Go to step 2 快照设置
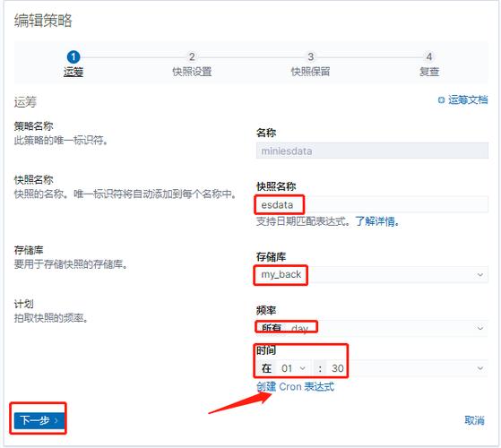 (x=192, y=65)
